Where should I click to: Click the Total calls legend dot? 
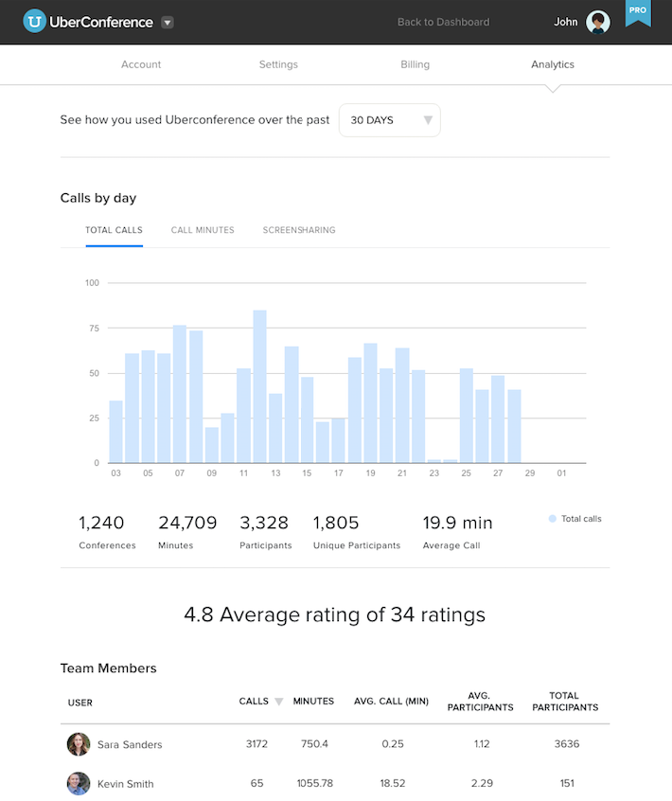coord(552,519)
